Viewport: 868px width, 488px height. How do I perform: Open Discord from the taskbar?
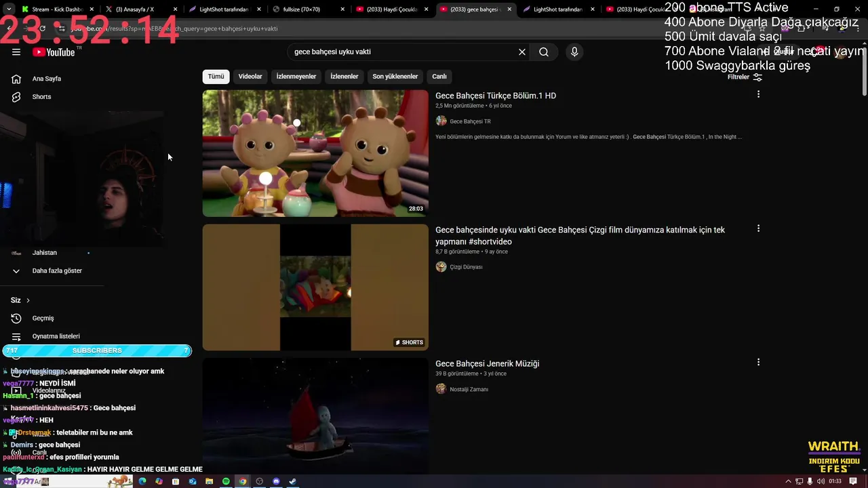[276, 481]
